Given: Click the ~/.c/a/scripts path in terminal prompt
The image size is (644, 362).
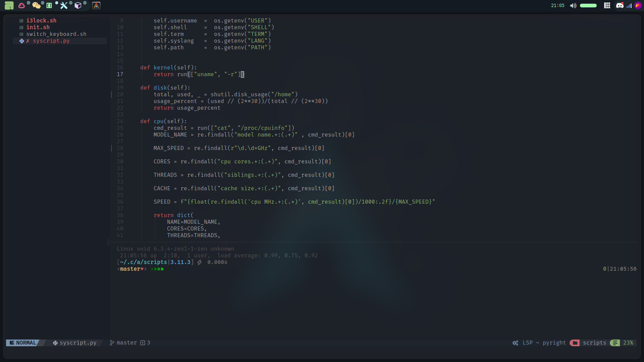Looking at the screenshot, I should [143, 262].
